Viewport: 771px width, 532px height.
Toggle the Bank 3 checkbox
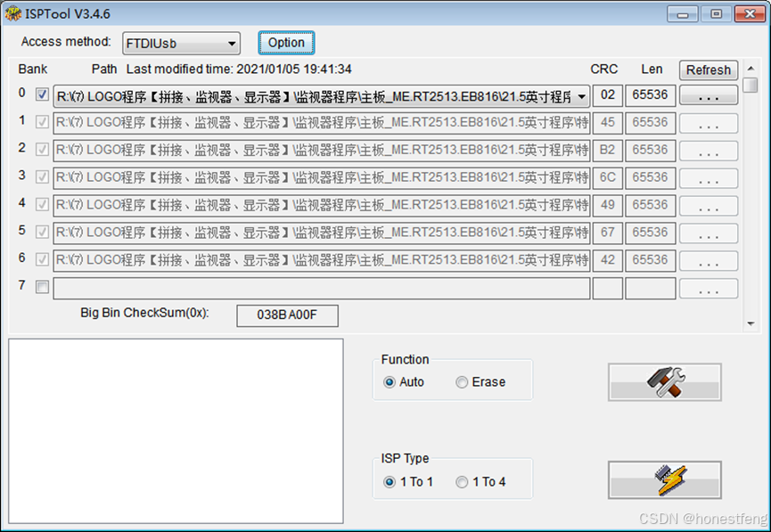(x=41, y=177)
